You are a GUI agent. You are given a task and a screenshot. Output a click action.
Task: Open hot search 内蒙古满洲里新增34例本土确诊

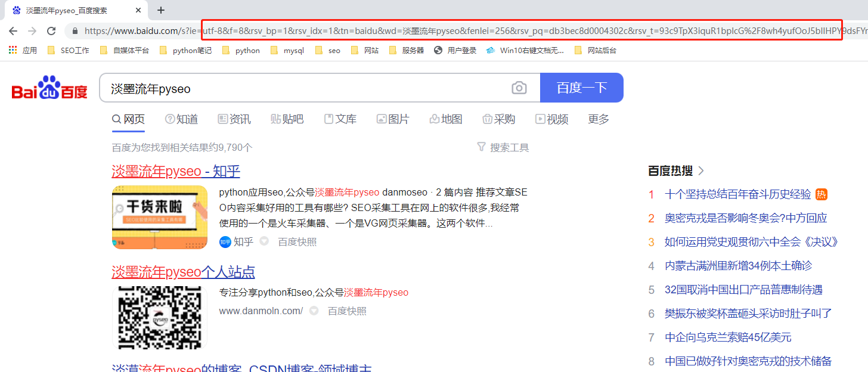pos(738,266)
